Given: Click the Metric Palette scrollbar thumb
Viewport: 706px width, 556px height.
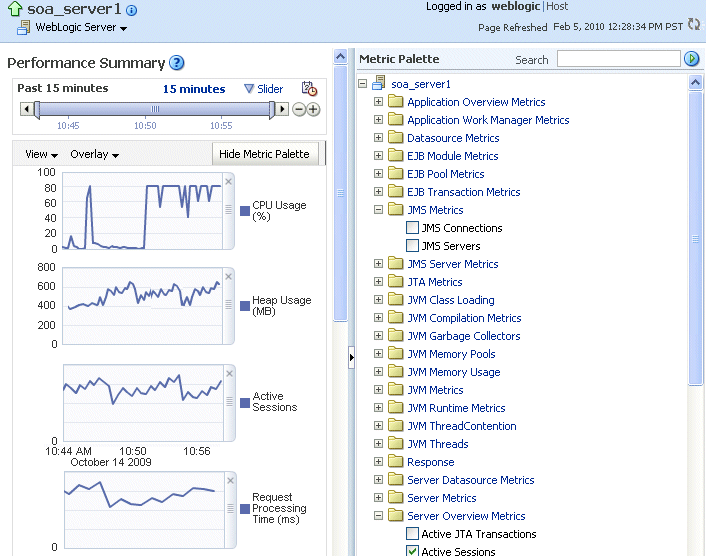Looking at the screenshot, I should [x=695, y=239].
